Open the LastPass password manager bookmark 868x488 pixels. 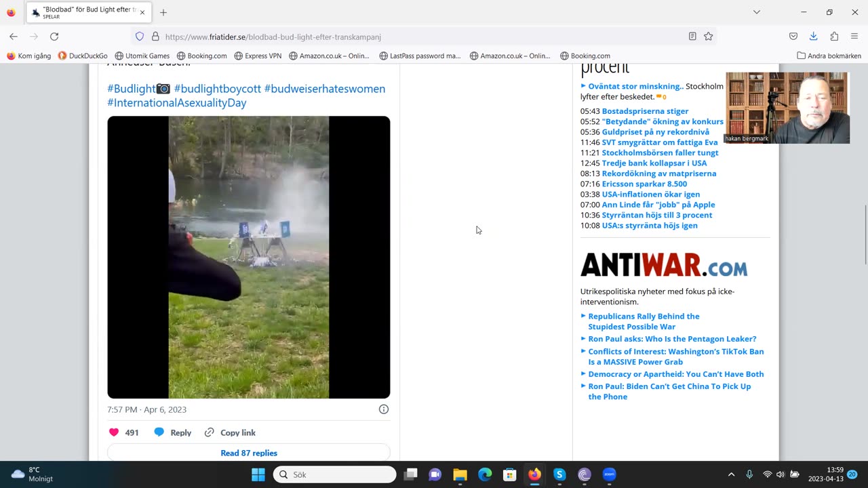(420, 56)
